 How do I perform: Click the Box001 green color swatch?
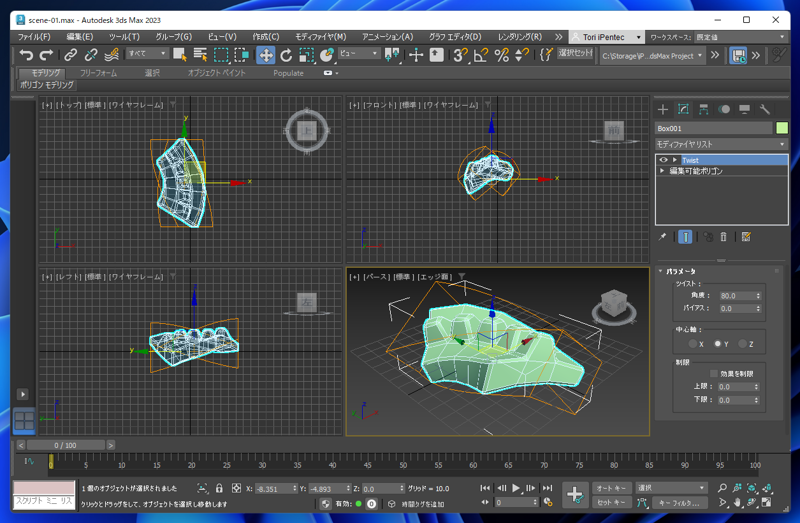(782, 128)
